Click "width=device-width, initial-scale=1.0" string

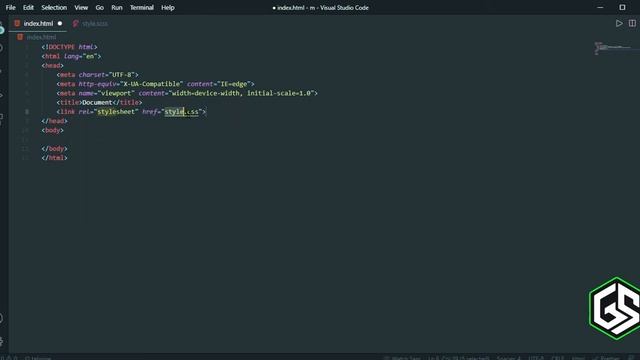(x=241, y=93)
